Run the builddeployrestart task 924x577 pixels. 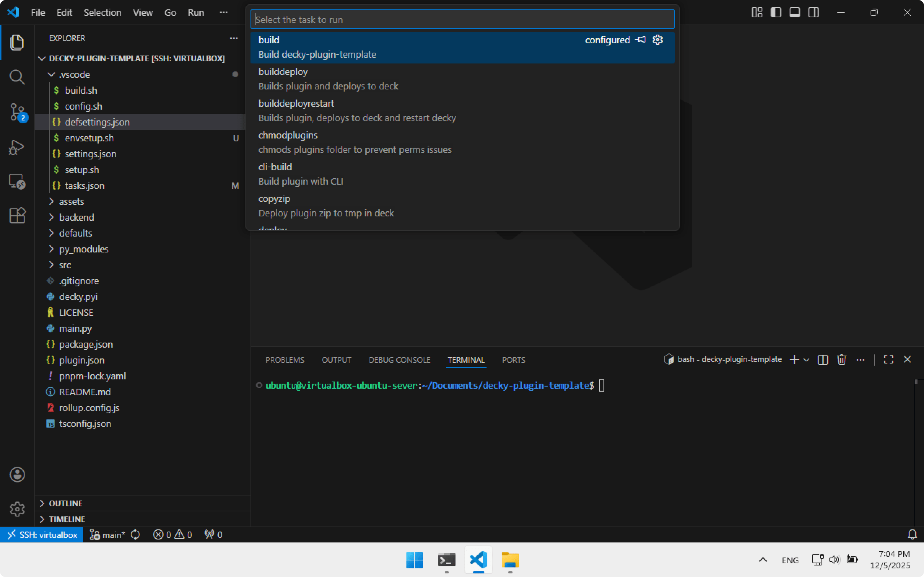coord(357,111)
